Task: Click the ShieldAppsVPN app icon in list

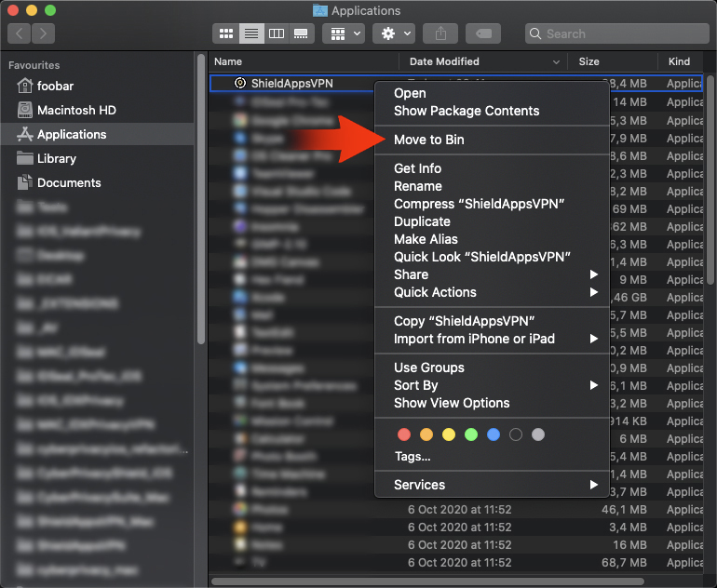Action: pyautogui.click(x=239, y=83)
